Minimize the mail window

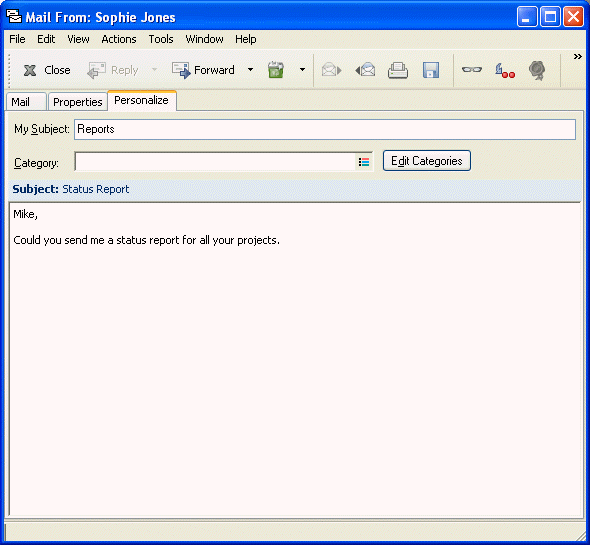point(527,17)
